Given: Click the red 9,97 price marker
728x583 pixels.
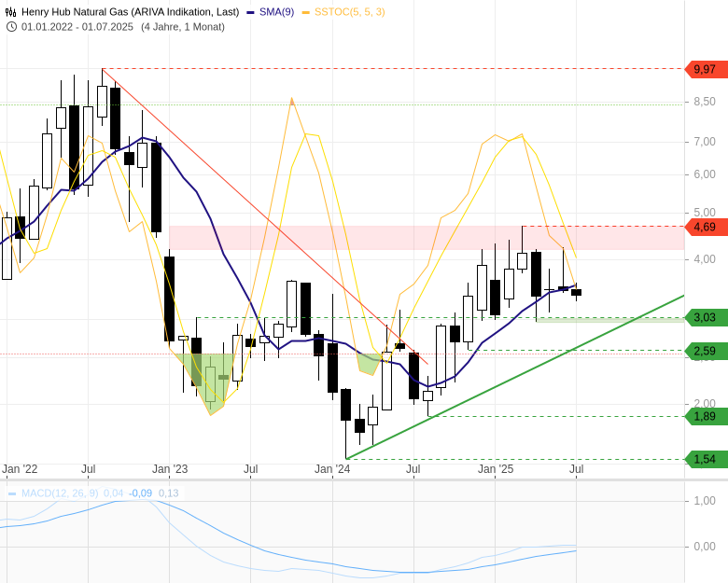Looking at the screenshot, I should [707, 69].
